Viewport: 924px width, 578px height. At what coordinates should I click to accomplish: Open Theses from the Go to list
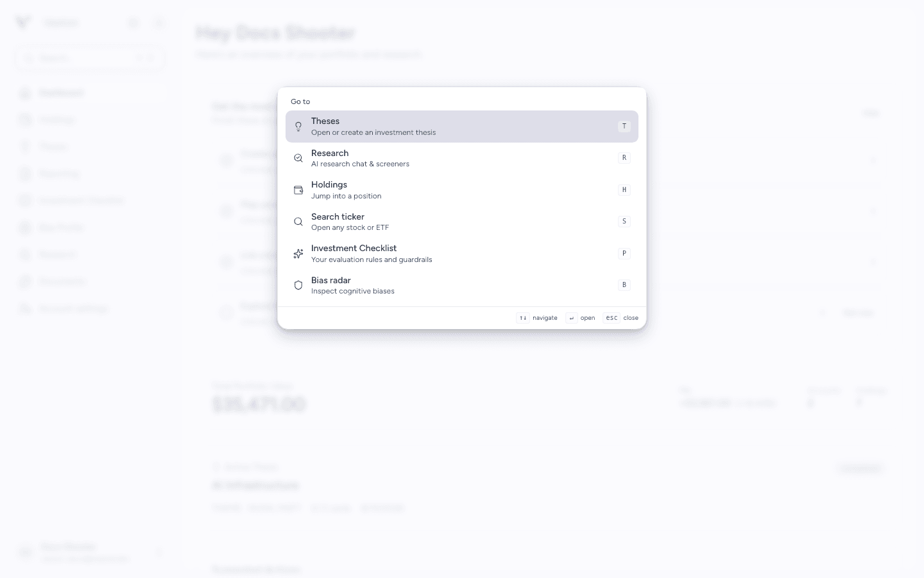[x=462, y=127]
